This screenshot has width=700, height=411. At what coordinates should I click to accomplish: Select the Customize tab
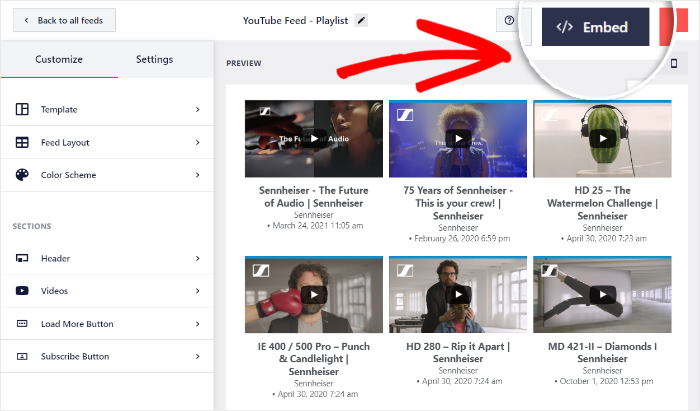tap(58, 60)
